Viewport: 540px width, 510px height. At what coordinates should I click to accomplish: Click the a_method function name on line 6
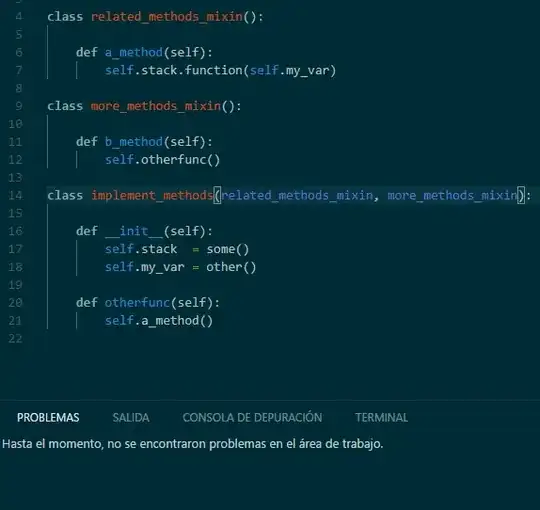pos(134,52)
